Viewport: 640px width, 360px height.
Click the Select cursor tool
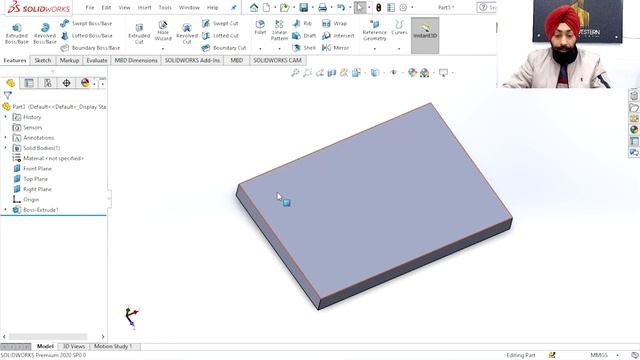pos(359,7)
